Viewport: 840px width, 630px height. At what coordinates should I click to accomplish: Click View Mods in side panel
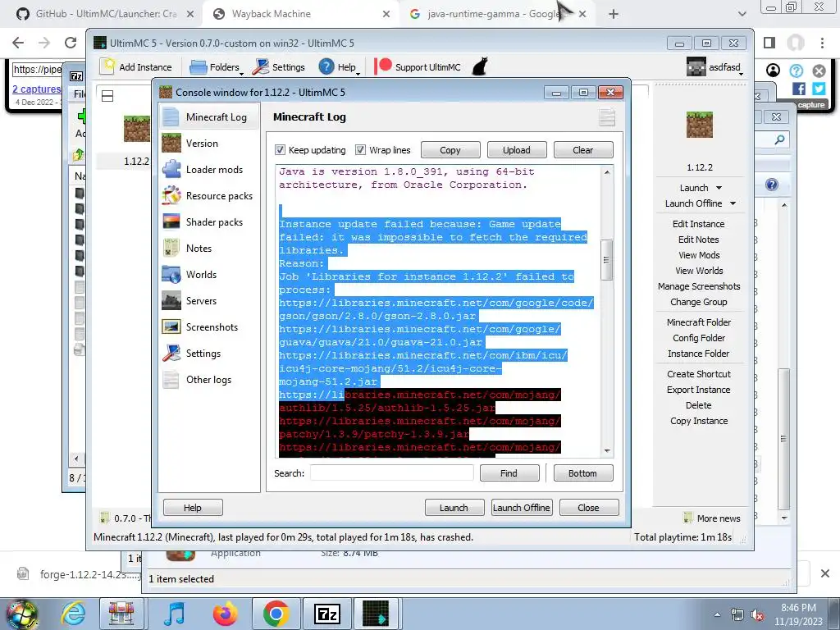coord(699,255)
